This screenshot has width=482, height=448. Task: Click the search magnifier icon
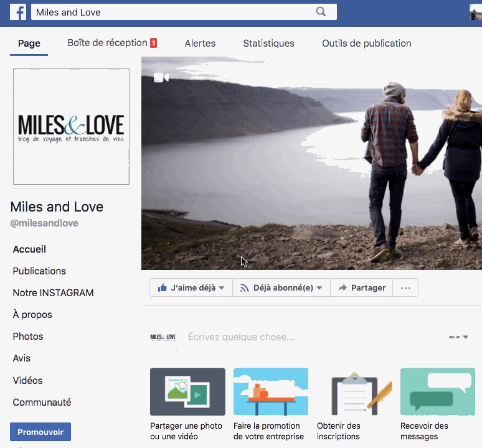click(321, 12)
